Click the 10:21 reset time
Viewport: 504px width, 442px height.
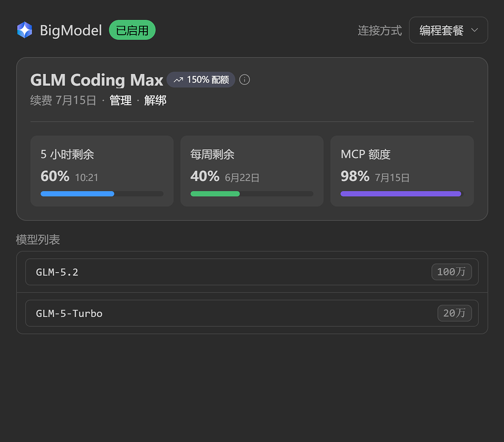point(87,178)
